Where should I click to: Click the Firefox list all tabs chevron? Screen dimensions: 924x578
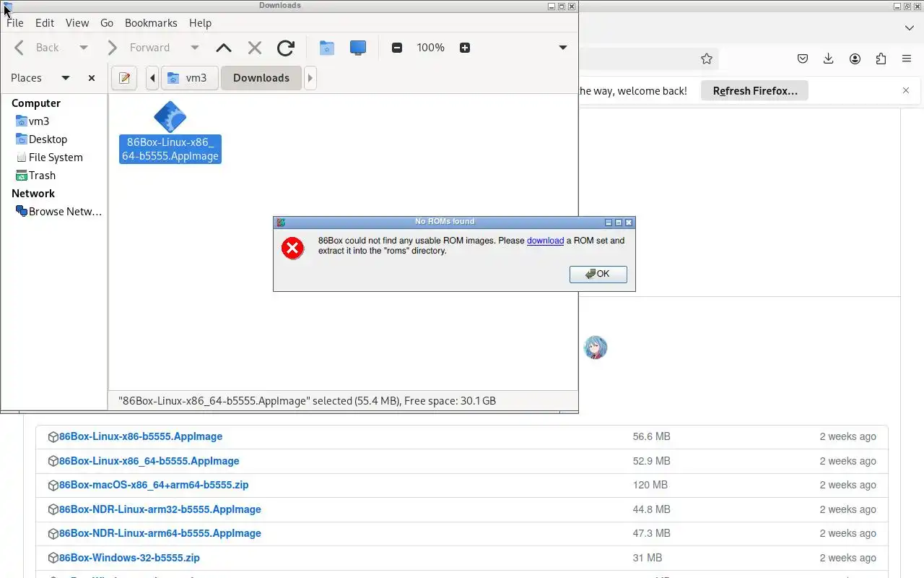910,27
